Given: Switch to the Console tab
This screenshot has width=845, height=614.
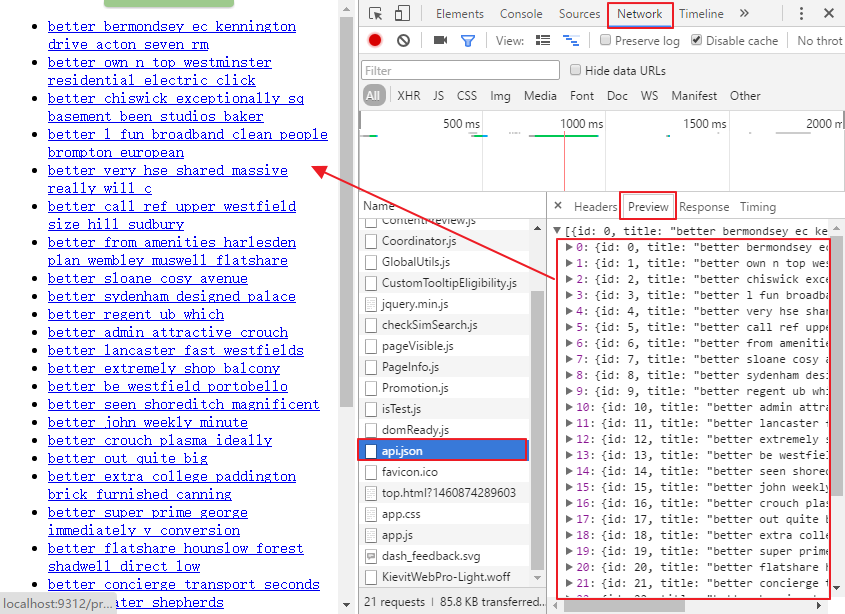Looking at the screenshot, I should (521, 14).
